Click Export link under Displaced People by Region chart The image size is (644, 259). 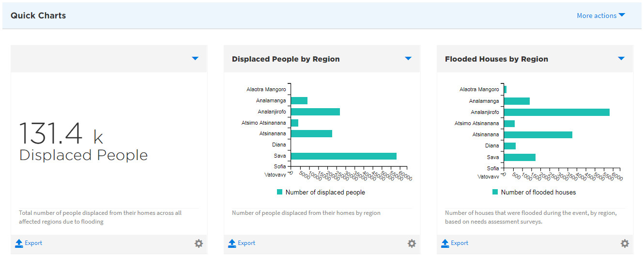tap(246, 243)
